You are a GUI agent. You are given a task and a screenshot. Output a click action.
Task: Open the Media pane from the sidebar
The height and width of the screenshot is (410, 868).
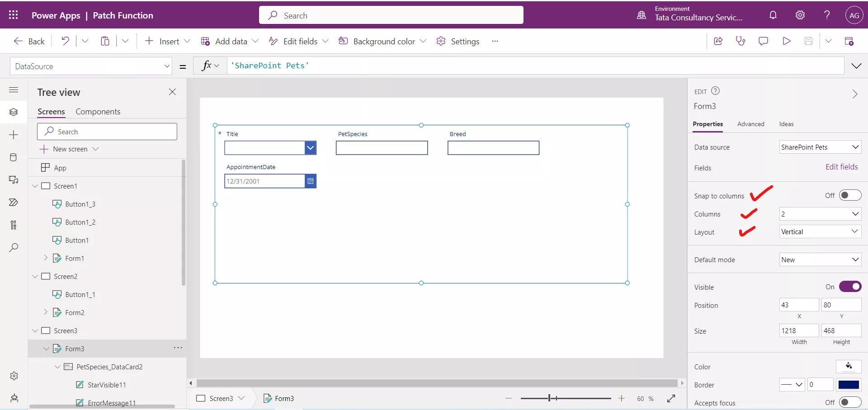(x=14, y=180)
